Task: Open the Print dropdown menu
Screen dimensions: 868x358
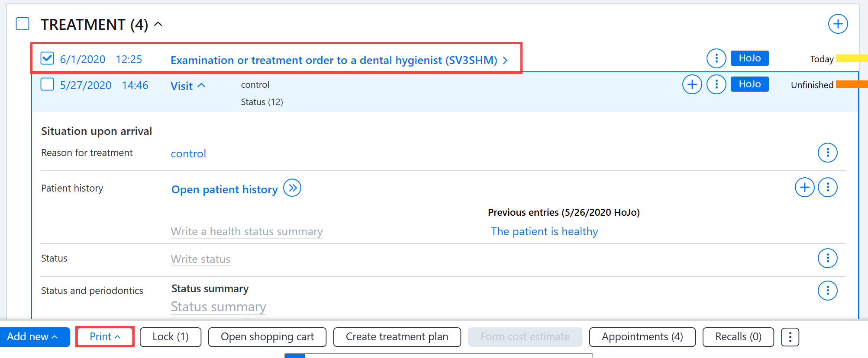Action: click(105, 337)
